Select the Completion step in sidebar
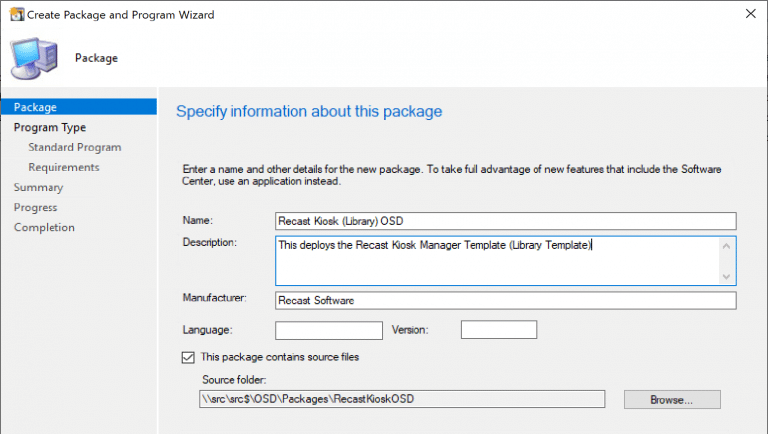Screen dimensions: 768x434 44,227
